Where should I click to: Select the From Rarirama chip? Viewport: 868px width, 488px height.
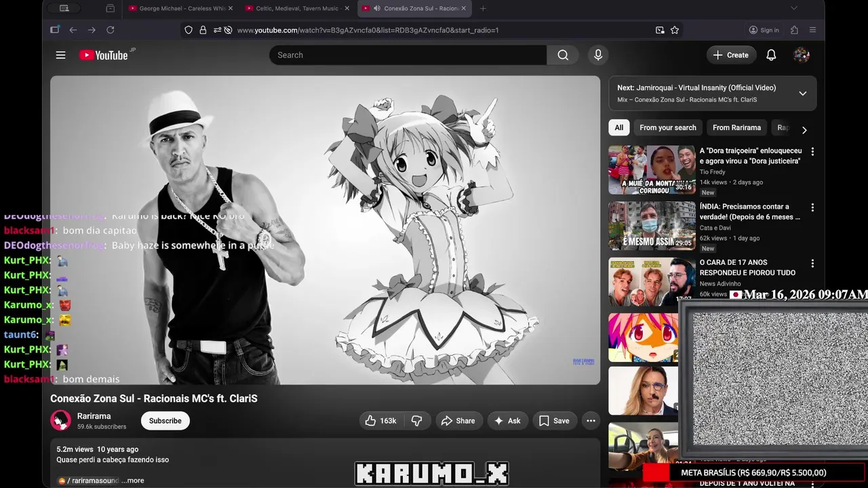pos(736,127)
